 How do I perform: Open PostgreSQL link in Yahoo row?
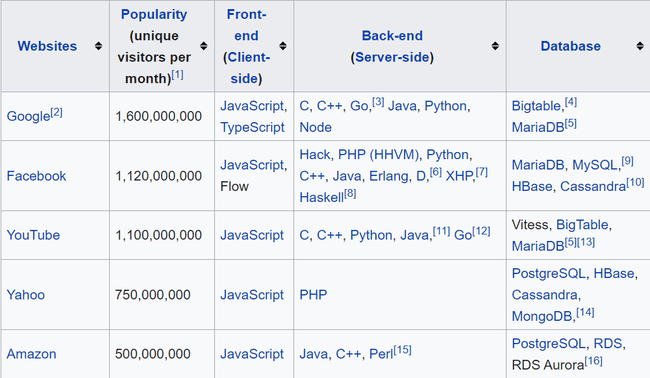pos(549,274)
